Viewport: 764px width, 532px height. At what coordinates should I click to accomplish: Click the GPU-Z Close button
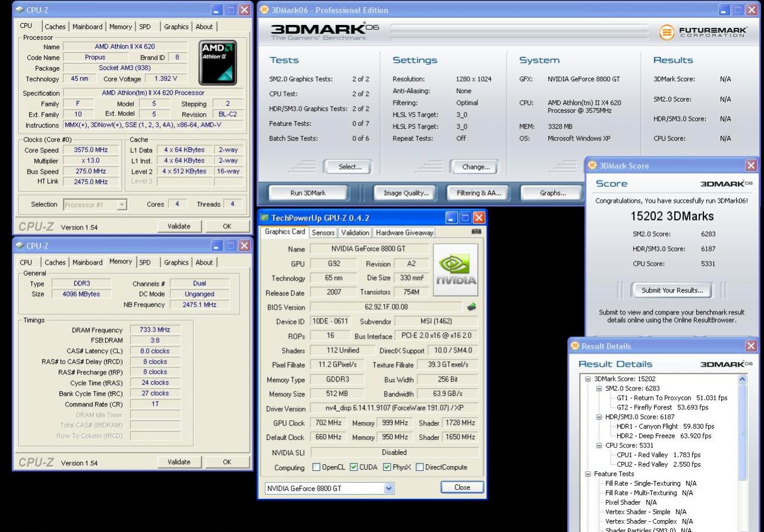tap(462, 487)
